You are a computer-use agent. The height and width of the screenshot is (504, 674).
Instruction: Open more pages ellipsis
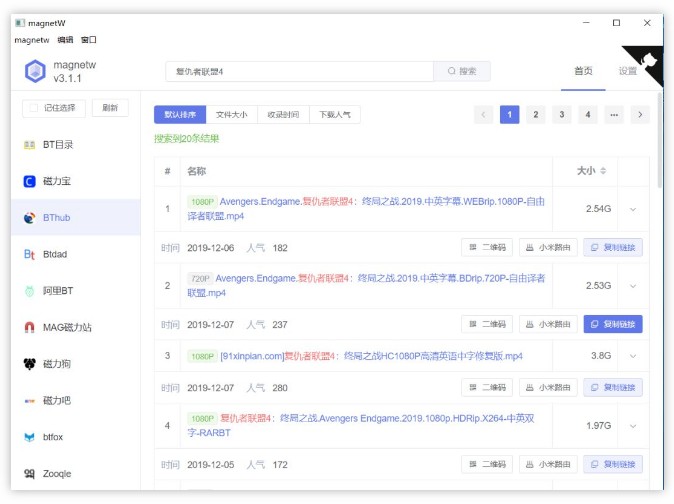[x=614, y=115]
